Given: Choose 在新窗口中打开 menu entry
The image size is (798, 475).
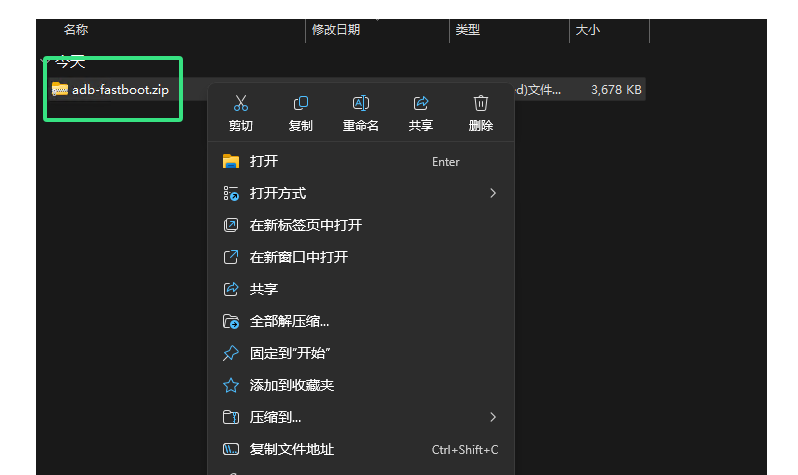Looking at the screenshot, I should point(361,257).
